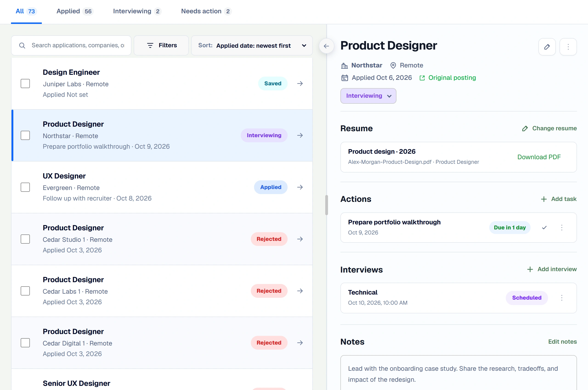Screen dimensions: 588x390
Task: Mark Prepare portfolio walkthrough task complete
Action: tap(544, 228)
